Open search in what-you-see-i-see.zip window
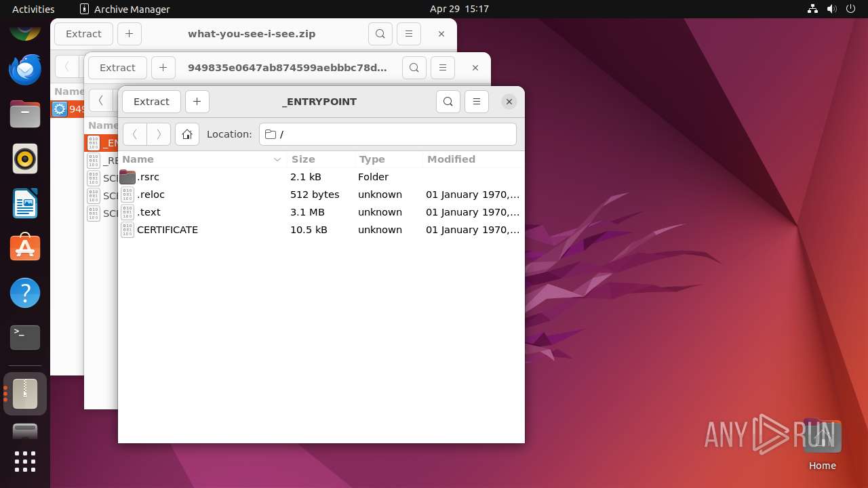Screen dimensions: 868x488 coord(380,34)
